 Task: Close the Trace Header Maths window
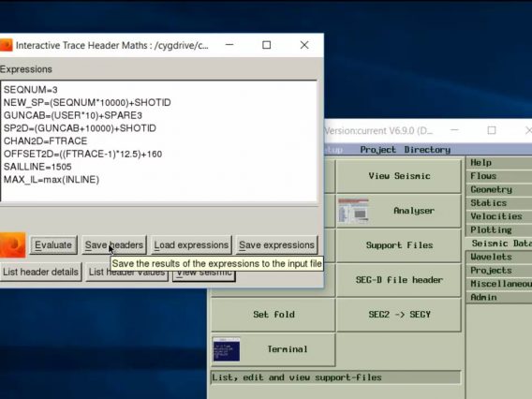pos(304,45)
